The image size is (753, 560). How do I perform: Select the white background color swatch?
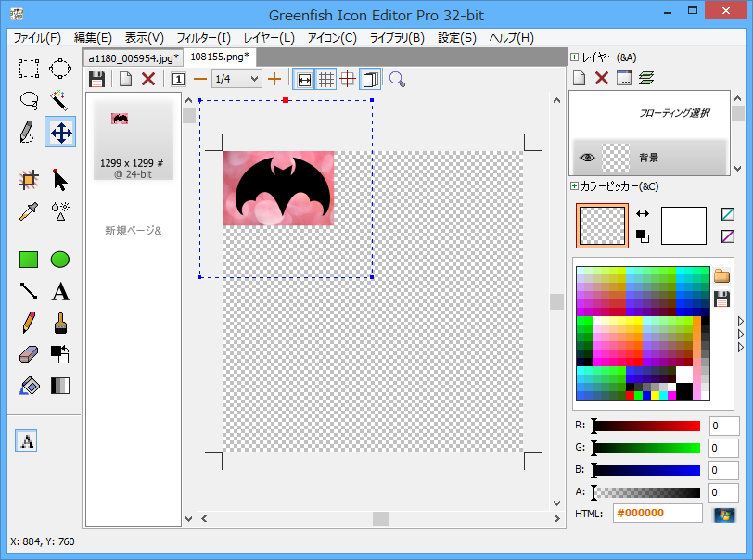click(x=683, y=225)
